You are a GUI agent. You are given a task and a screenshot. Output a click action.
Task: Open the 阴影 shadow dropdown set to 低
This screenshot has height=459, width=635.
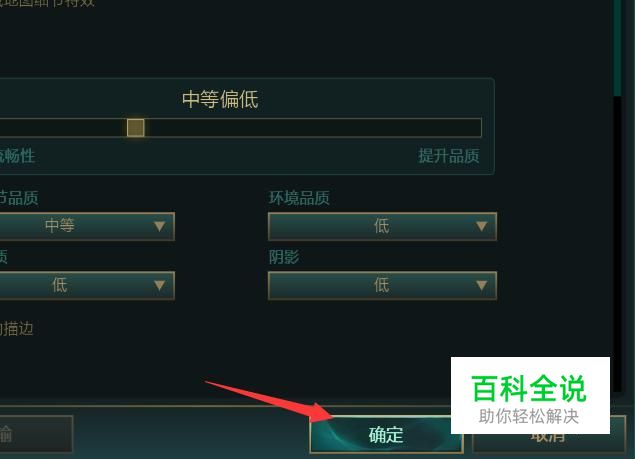(382, 286)
